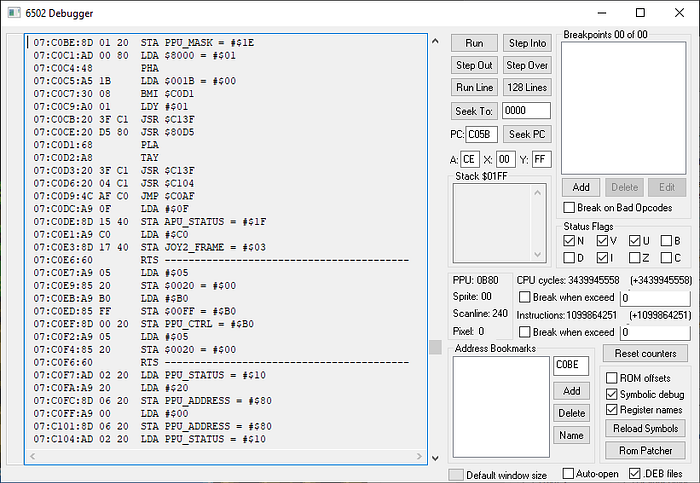This screenshot has height=483, width=700.
Task: Click disassembly scroll down arrow
Action: coord(435,458)
